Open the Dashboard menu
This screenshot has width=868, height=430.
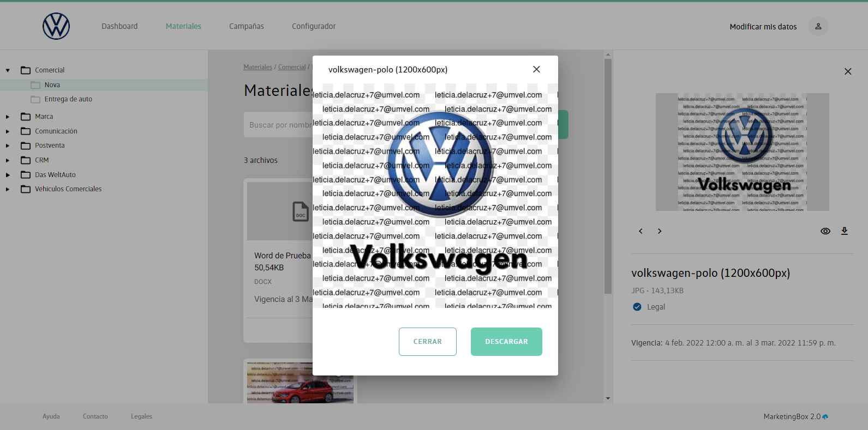(119, 26)
